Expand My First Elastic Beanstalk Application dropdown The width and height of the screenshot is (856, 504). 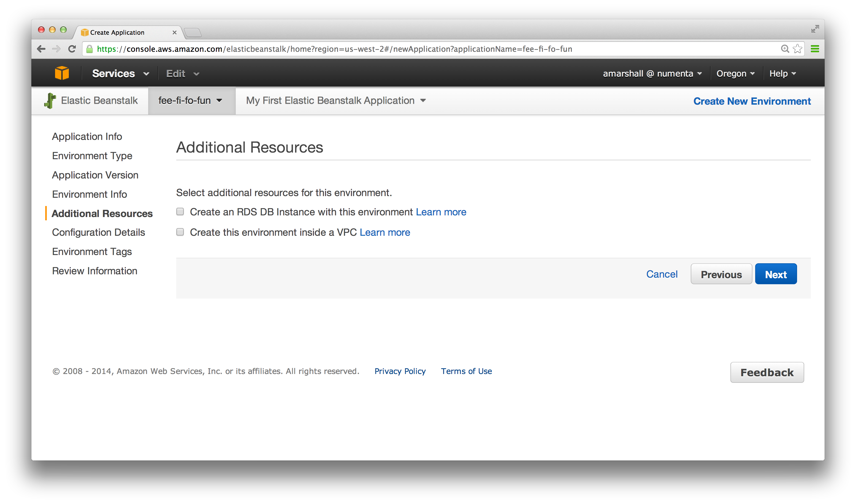click(x=336, y=101)
